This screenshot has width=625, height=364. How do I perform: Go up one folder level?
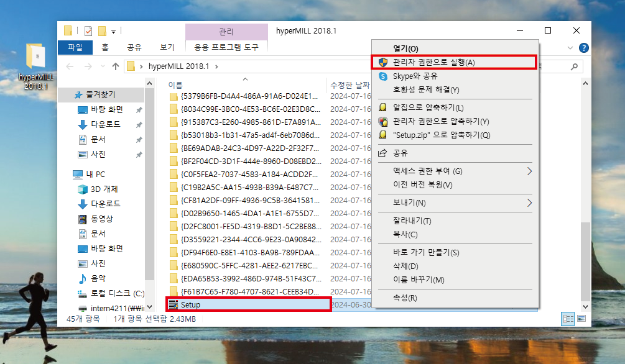coord(116,66)
